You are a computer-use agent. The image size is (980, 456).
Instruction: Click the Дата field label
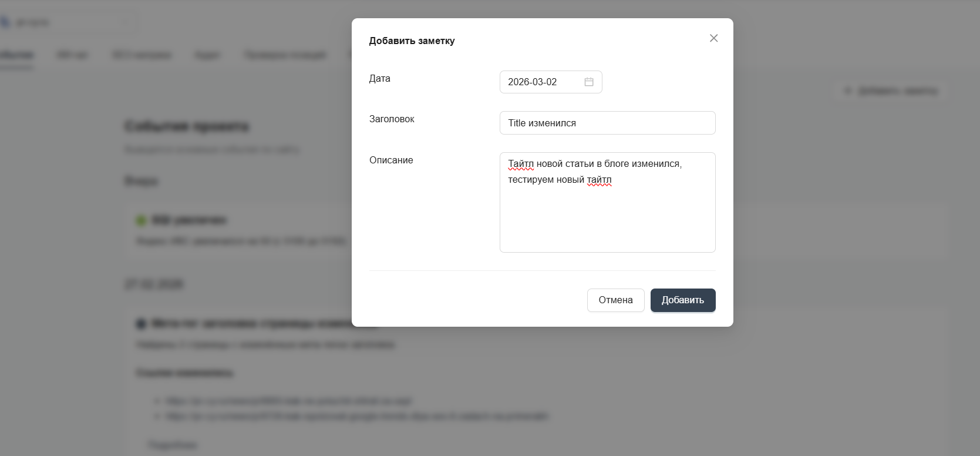tap(379, 79)
